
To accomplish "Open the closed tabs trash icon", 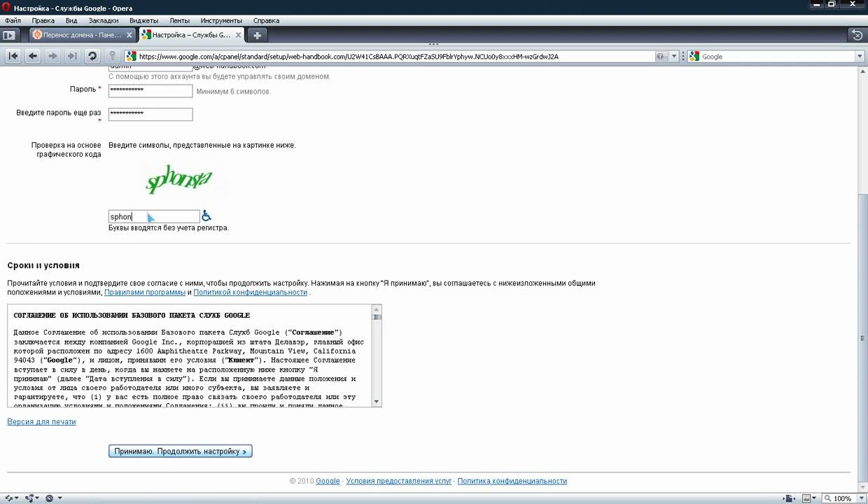I will click(856, 35).
